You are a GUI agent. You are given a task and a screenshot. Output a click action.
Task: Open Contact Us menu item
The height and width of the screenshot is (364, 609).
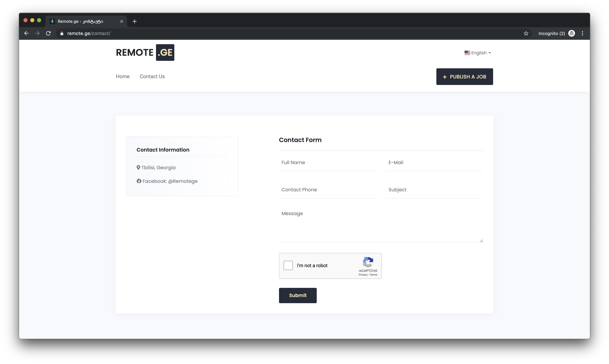click(x=152, y=76)
